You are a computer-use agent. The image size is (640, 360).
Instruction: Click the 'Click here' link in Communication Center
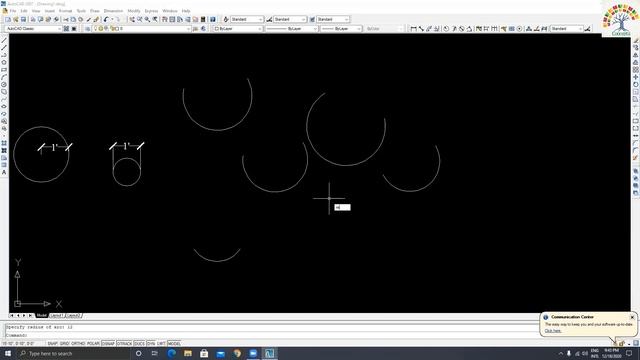click(553, 331)
